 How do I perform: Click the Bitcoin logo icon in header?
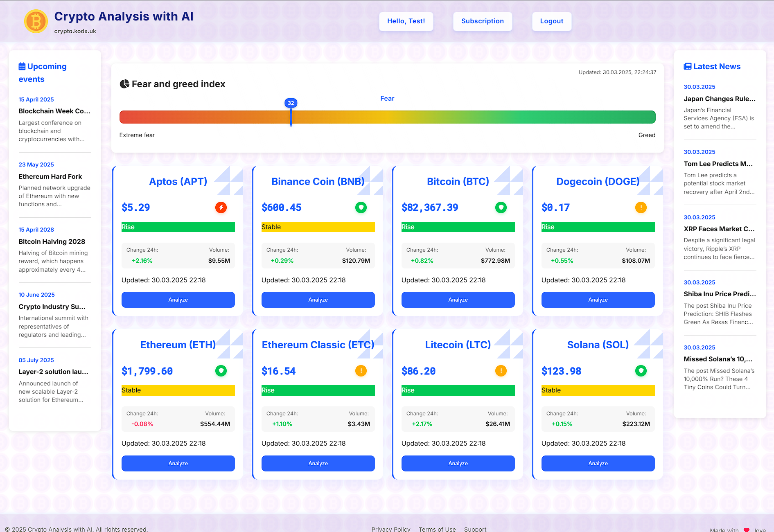click(36, 21)
